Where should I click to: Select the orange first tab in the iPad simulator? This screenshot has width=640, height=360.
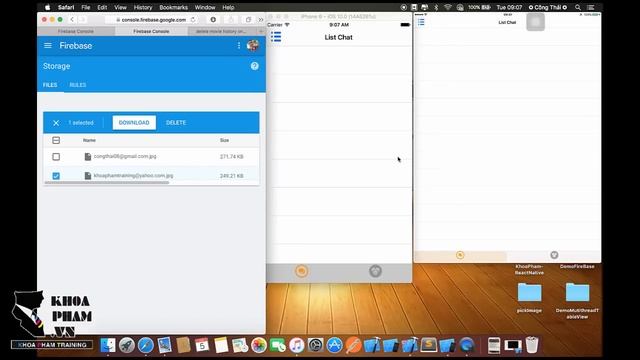[460, 255]
